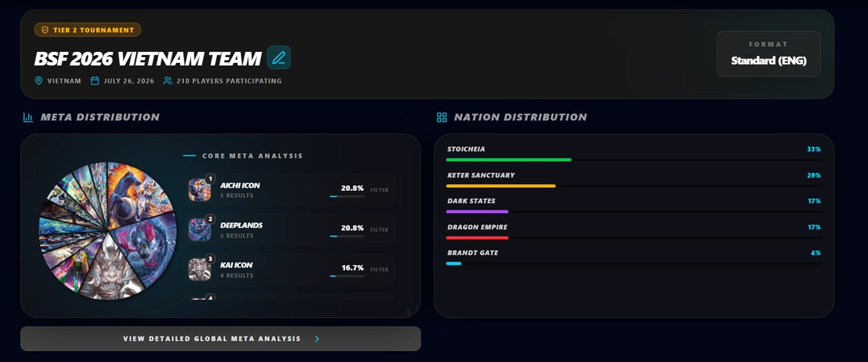Click the Keter Sanctuary yellow progress bar
The height and width of the screenshot is (362, 868).
(501, 186)
